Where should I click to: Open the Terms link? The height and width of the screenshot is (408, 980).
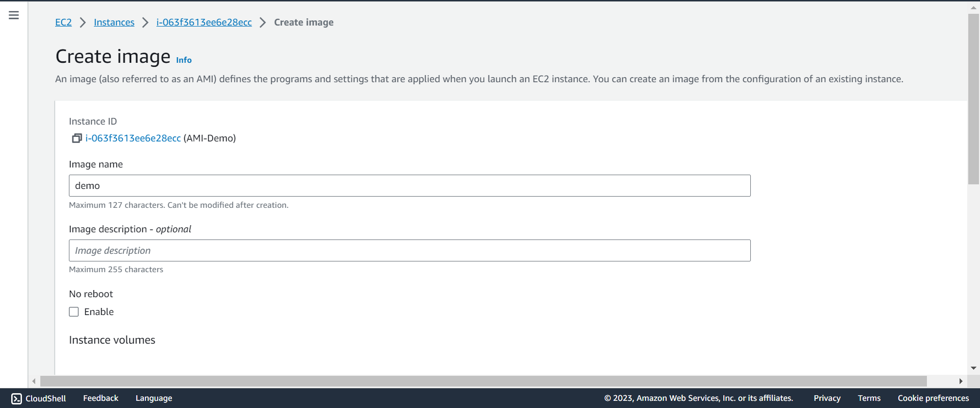pos(869,398)
